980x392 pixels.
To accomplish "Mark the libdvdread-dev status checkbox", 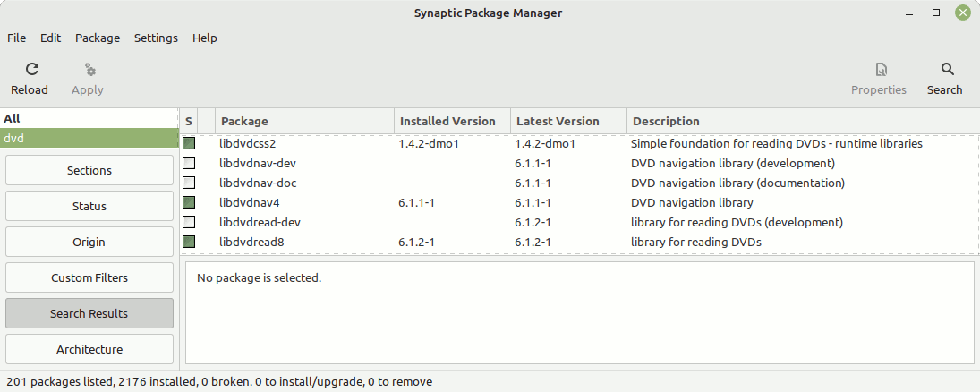I will coord(189,222).
